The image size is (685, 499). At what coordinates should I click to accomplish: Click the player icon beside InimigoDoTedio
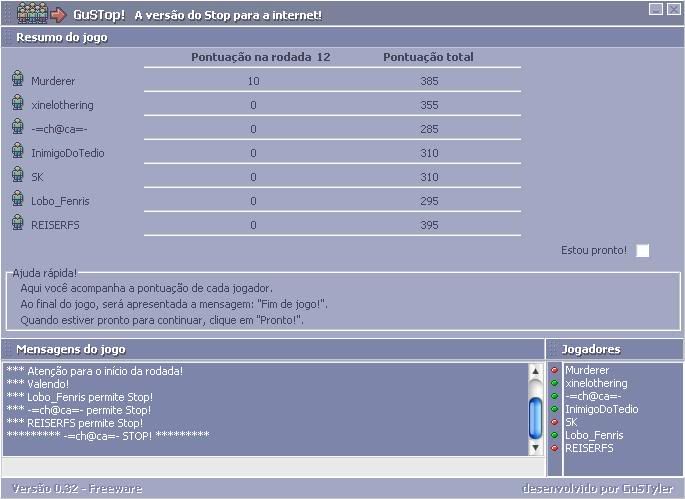pos(17,150)
